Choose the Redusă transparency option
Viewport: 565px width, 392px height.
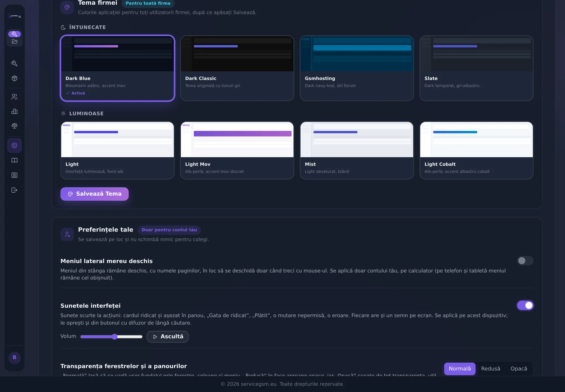tap(491, 369)
